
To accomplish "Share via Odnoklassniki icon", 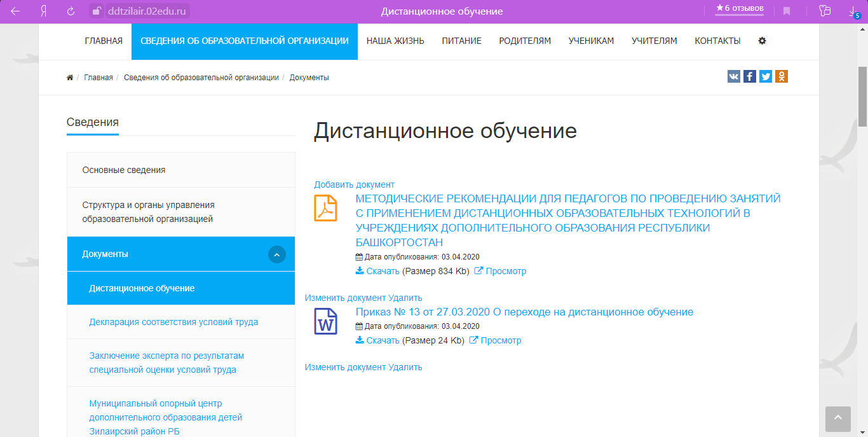I will 782,76.
